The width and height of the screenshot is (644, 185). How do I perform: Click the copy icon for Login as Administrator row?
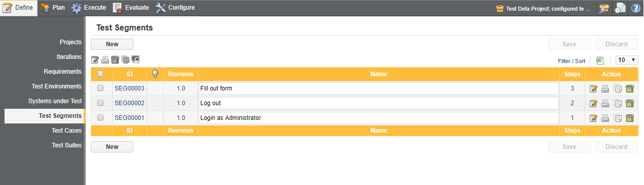tap(618, 118)
